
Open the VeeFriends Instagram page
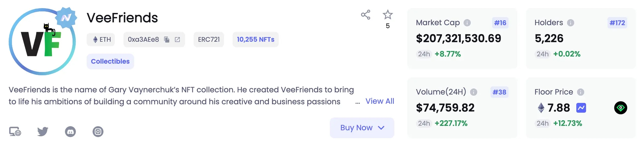click(x=98, y=132)
